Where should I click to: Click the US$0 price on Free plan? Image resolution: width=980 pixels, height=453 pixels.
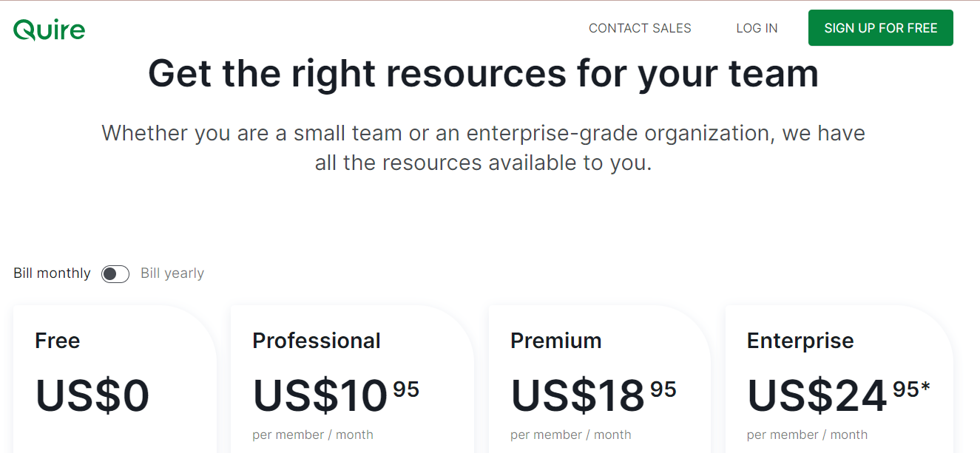coord(92,395)
